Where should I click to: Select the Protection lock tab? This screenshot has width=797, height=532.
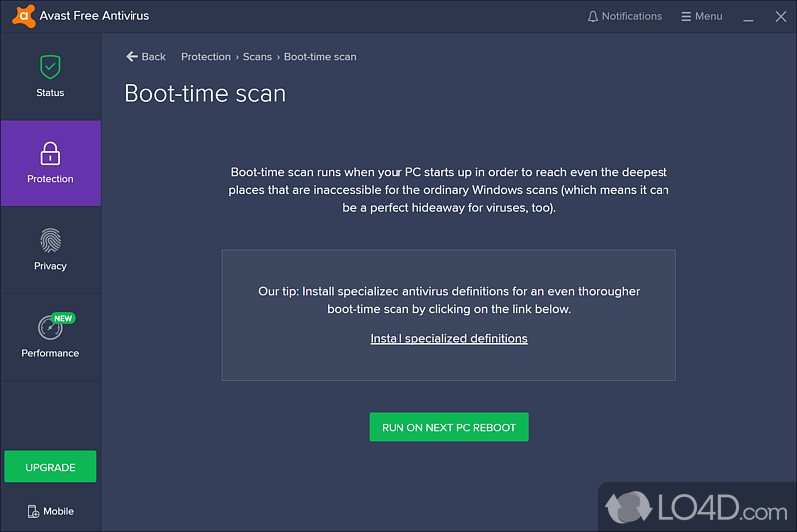tap(51, 163)
